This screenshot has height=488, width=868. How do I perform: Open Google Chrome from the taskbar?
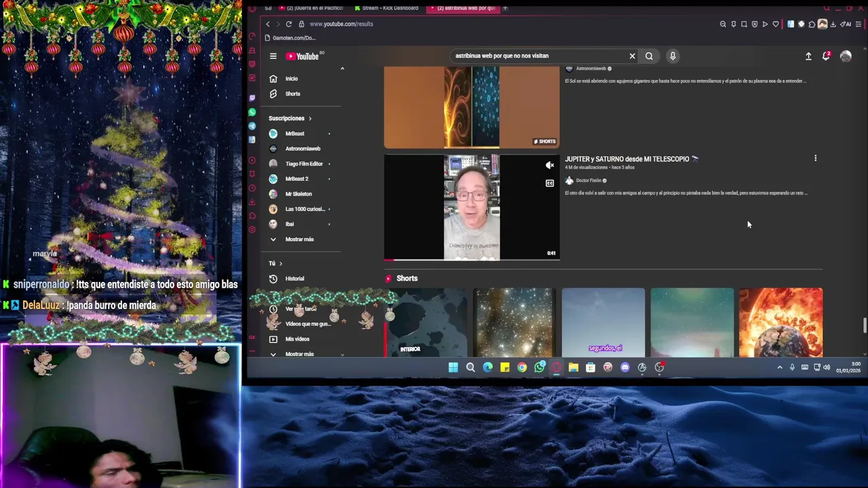521,367
